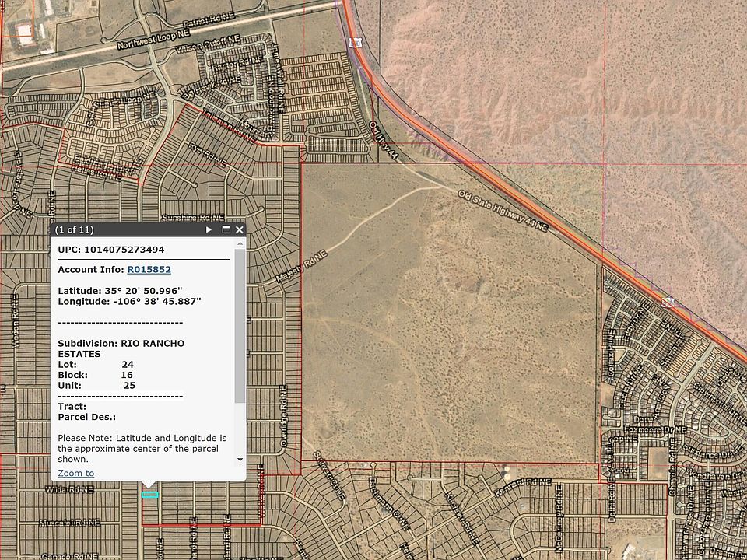Click the Latitude: 35° 20' 50.996" line

click(x=121, y=291)
